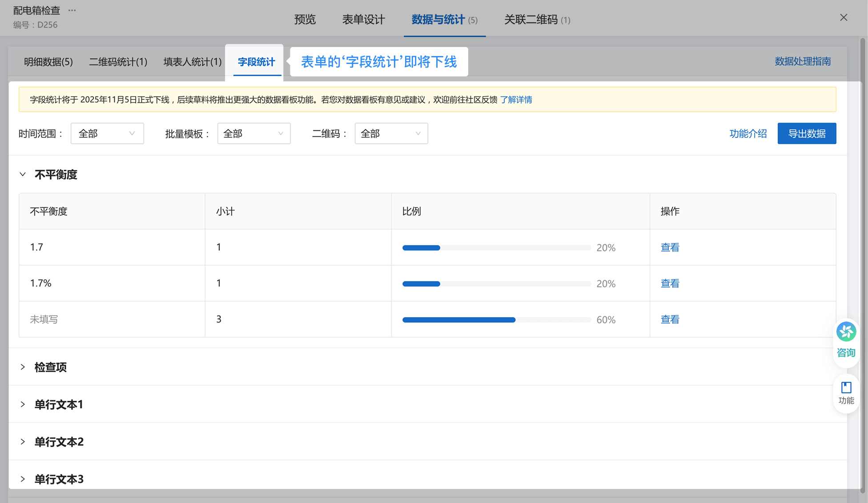Click the 导出数据 export button
Image resolution: width=868 pixels, height=503 pixels.
[807, 133]
